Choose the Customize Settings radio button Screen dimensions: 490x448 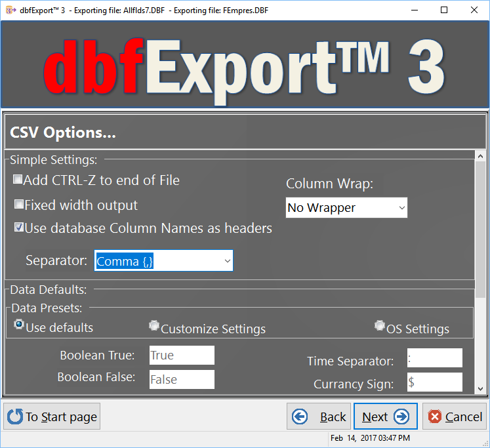tap(154, 325)
